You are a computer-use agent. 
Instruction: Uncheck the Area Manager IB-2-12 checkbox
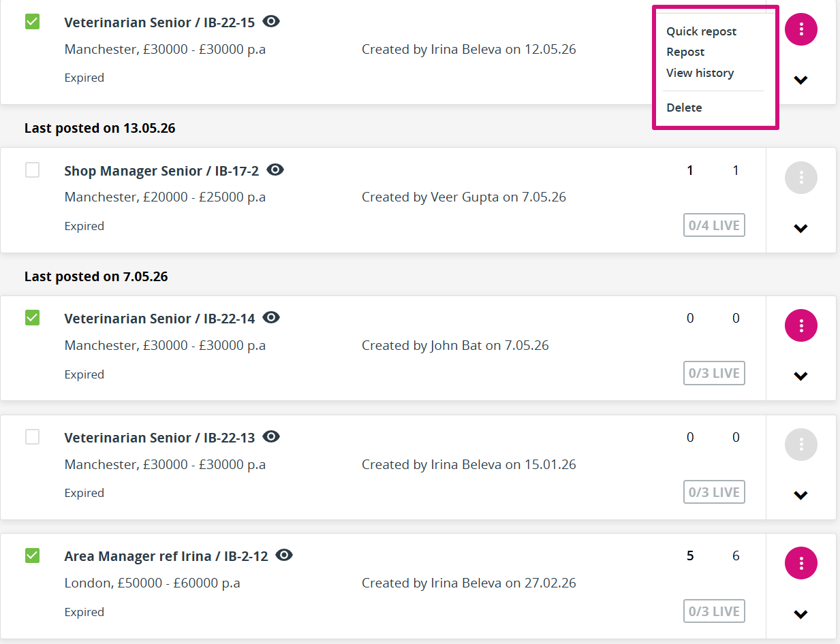pos(32,556)
